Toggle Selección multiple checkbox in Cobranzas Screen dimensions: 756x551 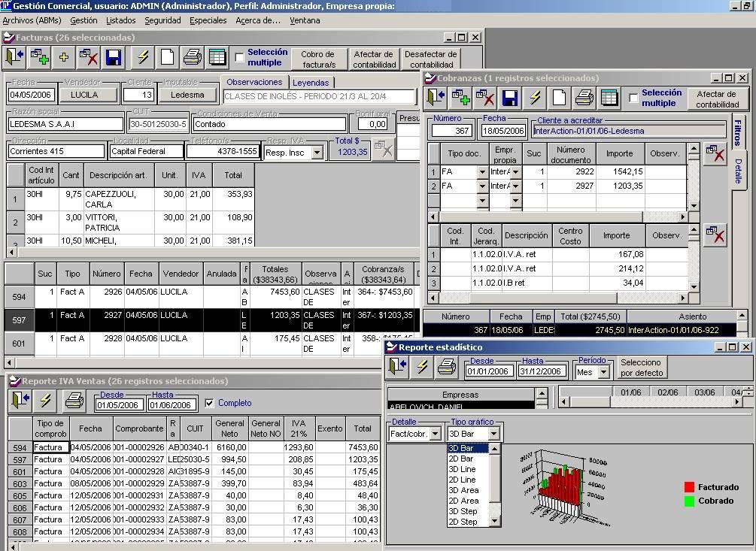click(x=633, y=98)
